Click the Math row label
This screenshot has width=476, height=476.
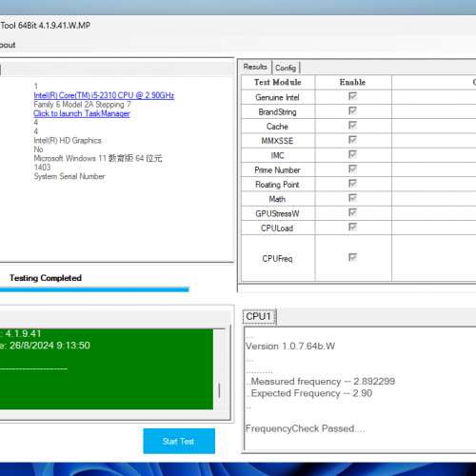tap(277, 199)
